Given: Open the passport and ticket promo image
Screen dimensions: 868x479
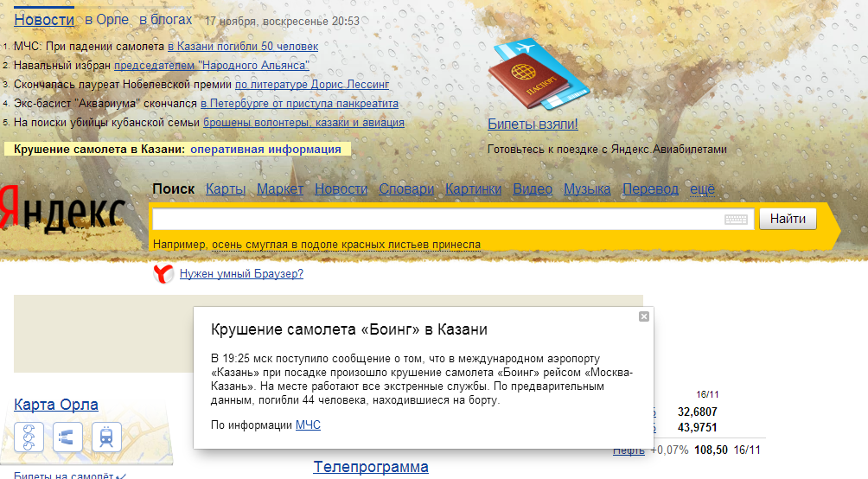Looking at the screenshot, I should click(539, 74).
